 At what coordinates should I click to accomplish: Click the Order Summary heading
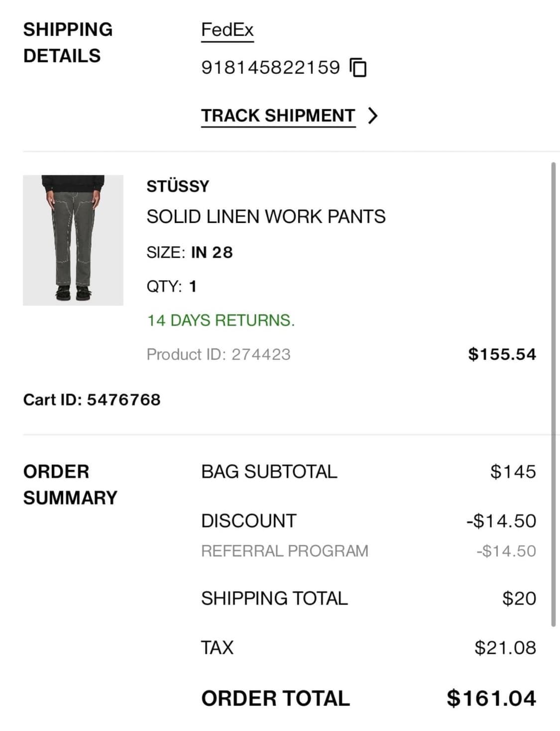(x=70, y=484)
